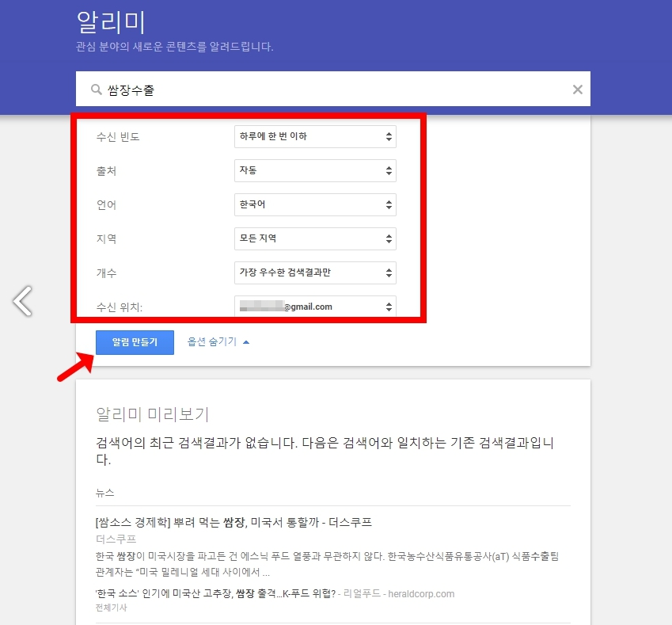The image size is (672, 625).
Task: Open the 수신 위치 email dropdown
Action: tap(315, 307)
